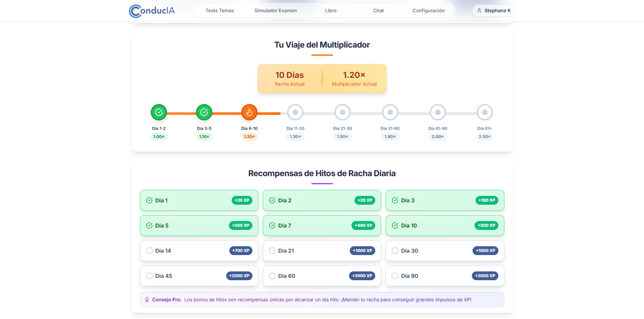
Task: Click the green check icon on Día 10 reward
Action: click(395, 225)
